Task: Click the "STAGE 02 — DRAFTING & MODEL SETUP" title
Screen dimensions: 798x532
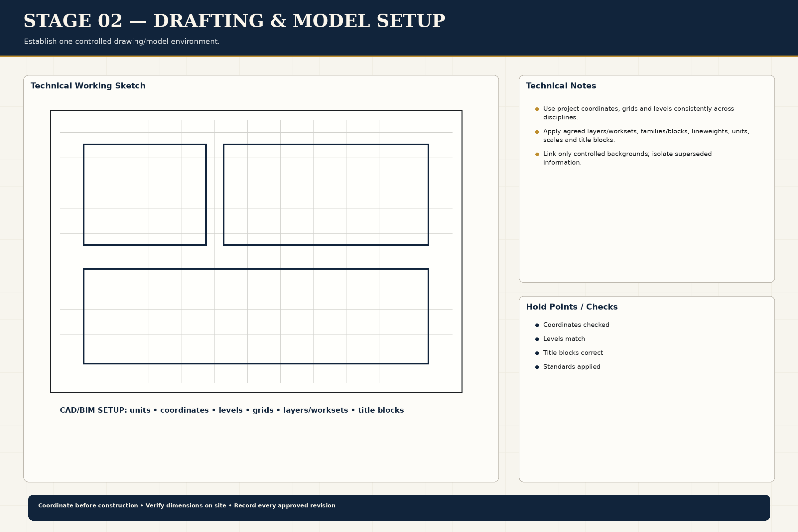Action: tap(234, 21)
